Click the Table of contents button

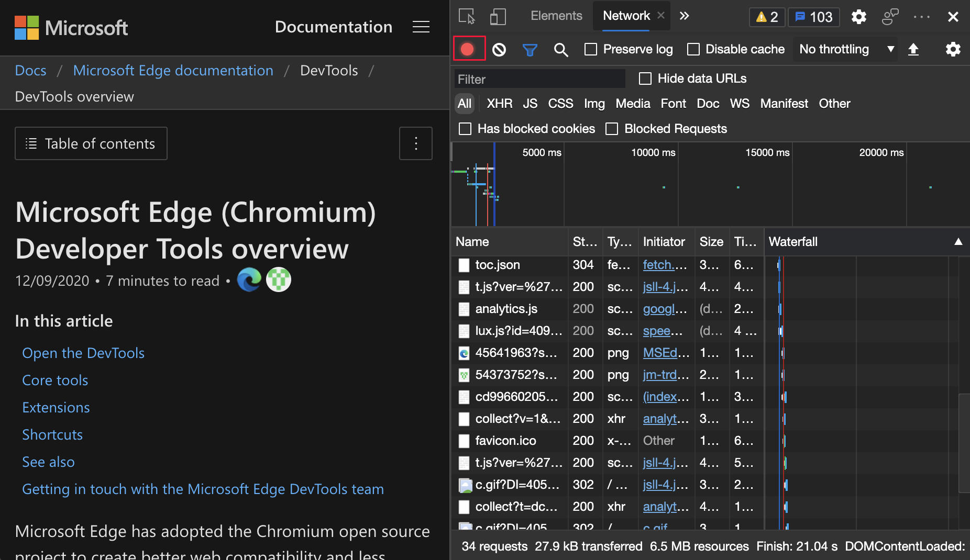(91, 143)
